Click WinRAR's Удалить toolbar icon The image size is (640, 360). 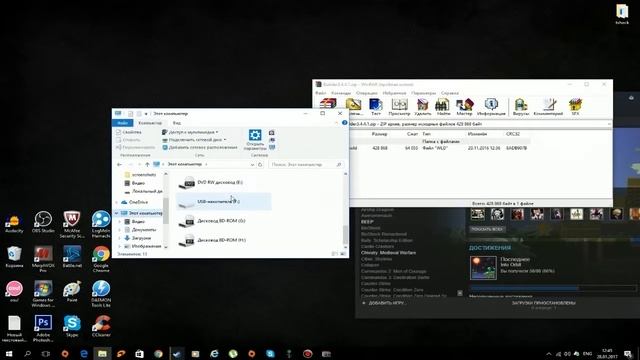[x=422, y=107]
